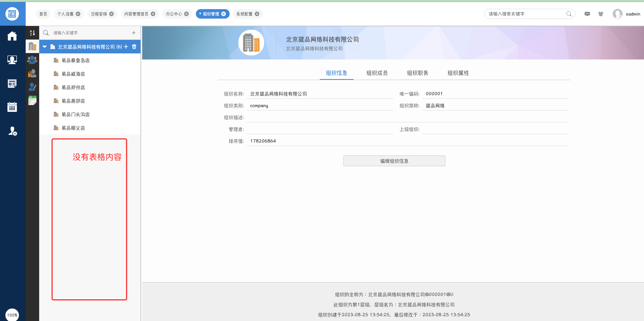Open the xadmin user menu
The height and width of the screenshot is (321, 644).
click(x=626, y=14)
